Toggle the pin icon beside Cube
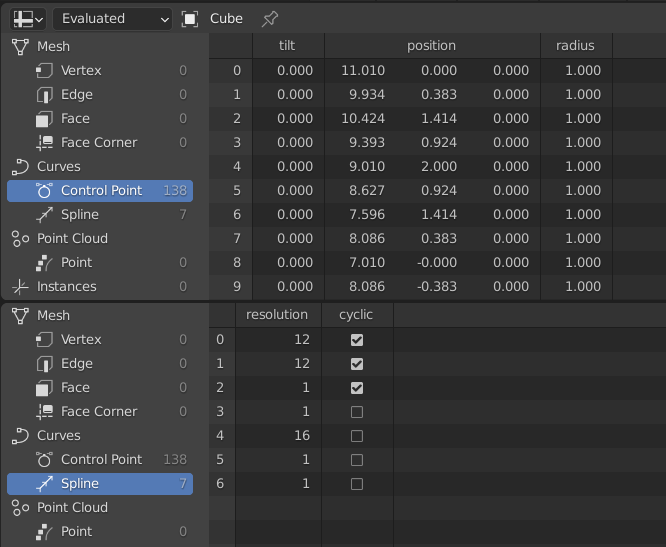Screen dimensions: 666x547 (270, 19)
